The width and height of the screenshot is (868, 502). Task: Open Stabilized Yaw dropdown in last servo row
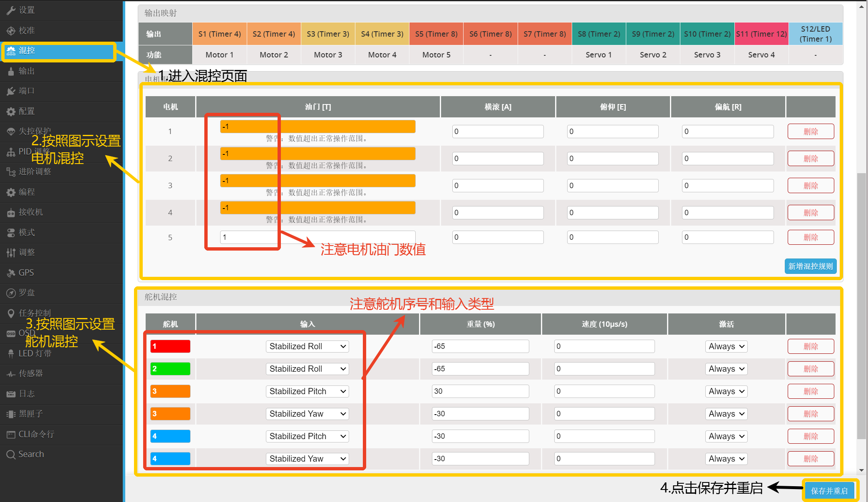click(x=307, y=459)
